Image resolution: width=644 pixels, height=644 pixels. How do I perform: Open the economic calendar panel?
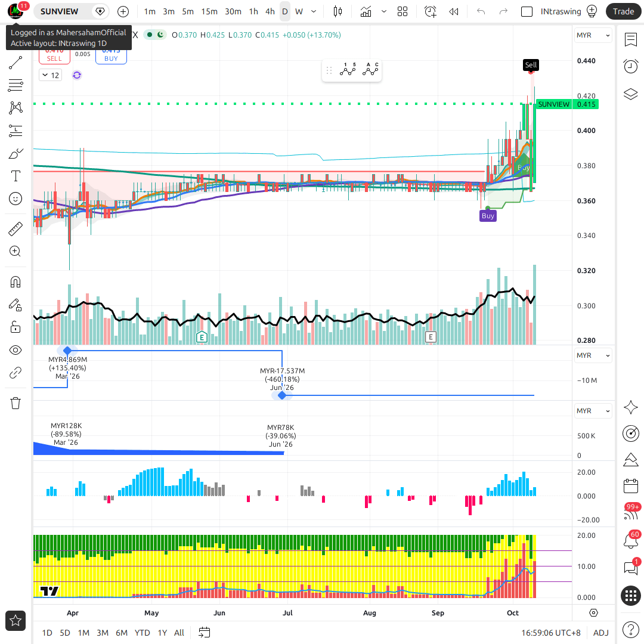[630, 486]
